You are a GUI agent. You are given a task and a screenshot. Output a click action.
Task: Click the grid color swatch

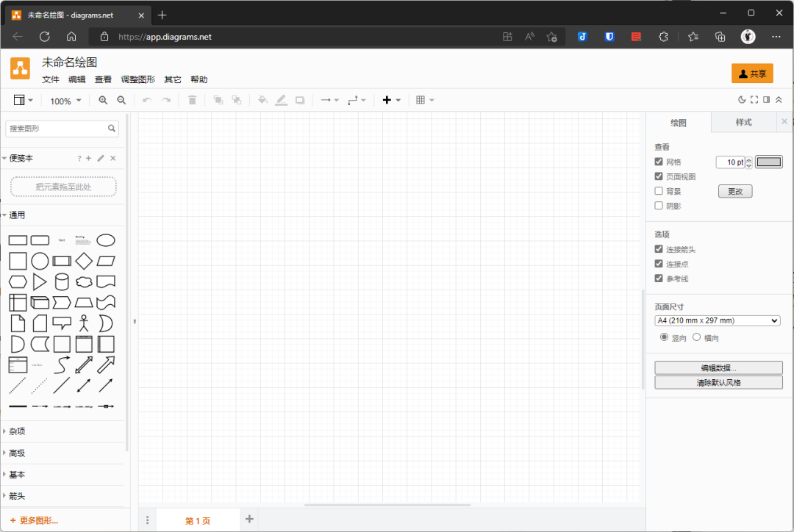click(769, 162)
